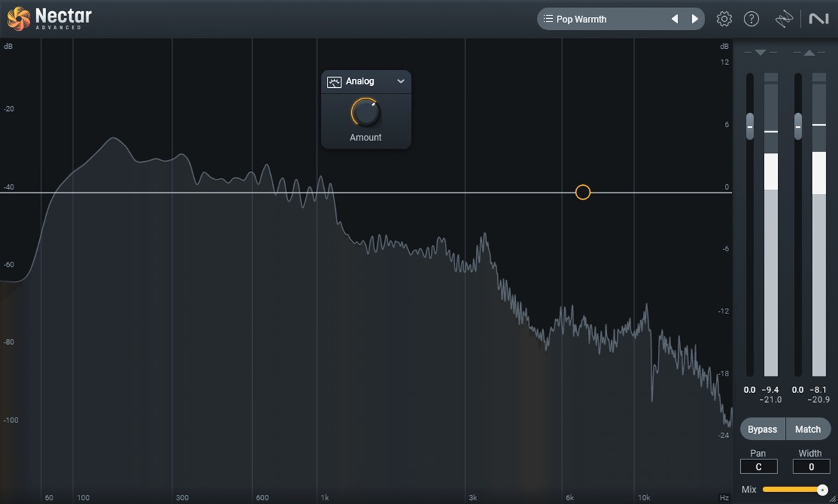Open the settings gear icon

pyautogui.click(x=724, y=19)
